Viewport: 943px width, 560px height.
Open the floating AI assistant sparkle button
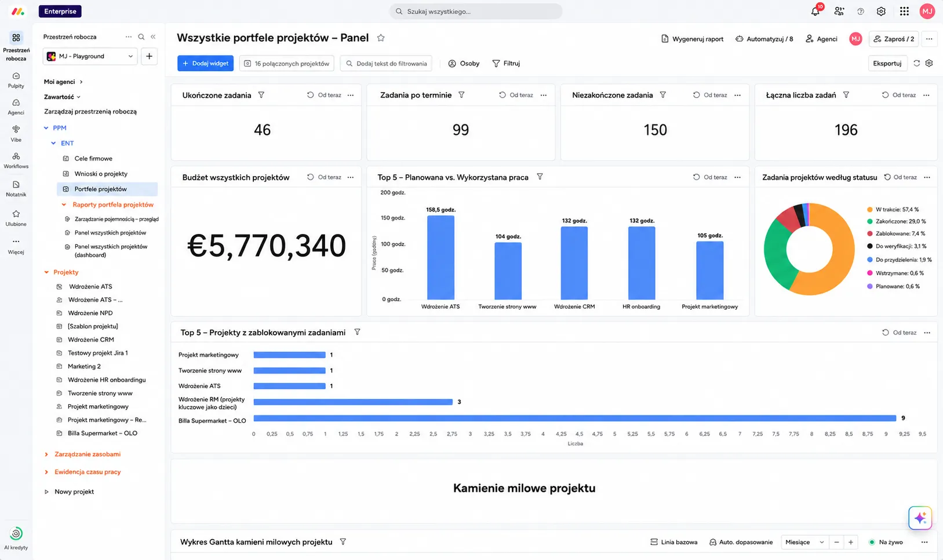920,518
